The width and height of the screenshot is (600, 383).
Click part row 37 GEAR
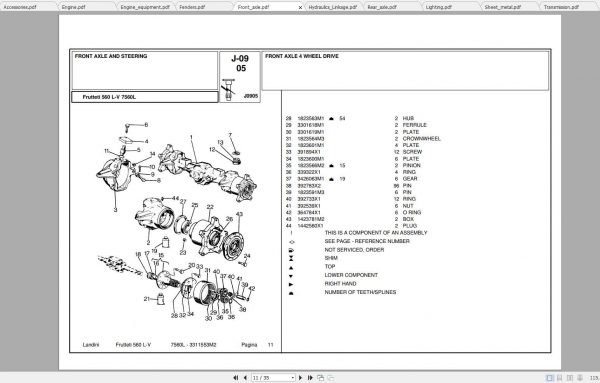[x=352, y=179]
